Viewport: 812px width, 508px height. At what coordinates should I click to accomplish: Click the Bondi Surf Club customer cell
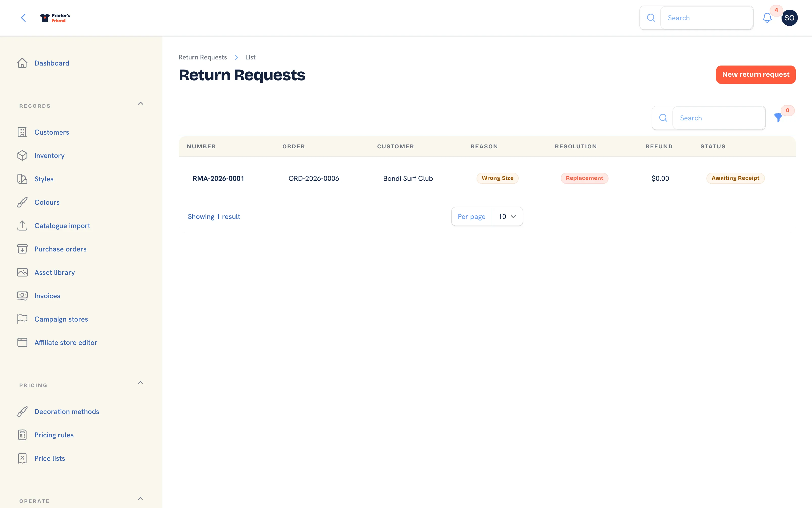(408, 178)
